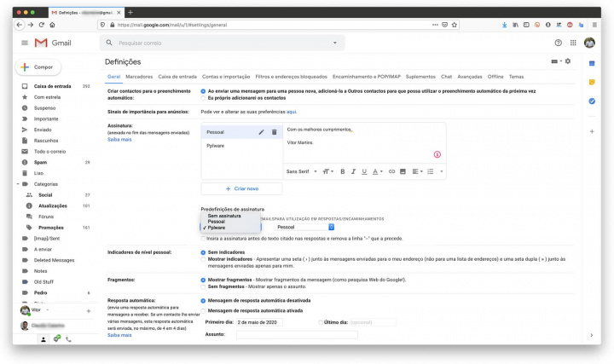The image size is (614, 364).
Task: Toggle bold in signature editor toolbar
Action: click(x=342, y=171)
